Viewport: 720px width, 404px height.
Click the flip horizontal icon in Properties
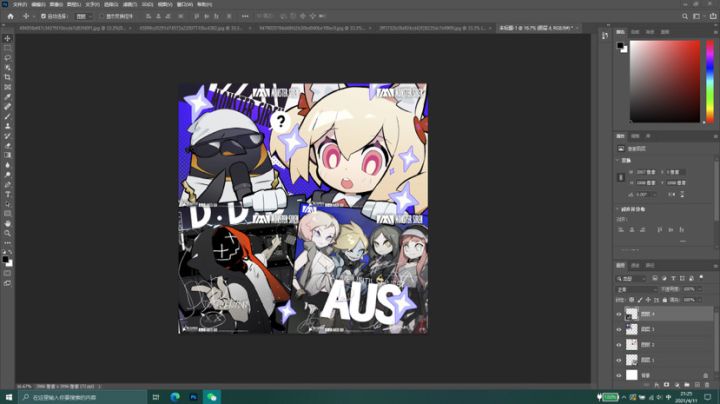click(672, 195)
